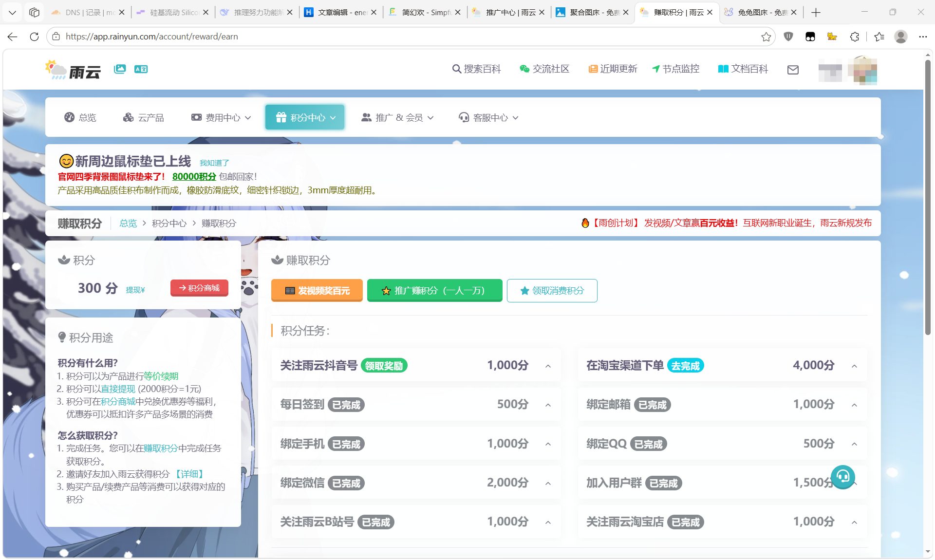Expand the 关注雨云抖音号 task
This screenshot has height=560, width=935.
tap(548, 366)
